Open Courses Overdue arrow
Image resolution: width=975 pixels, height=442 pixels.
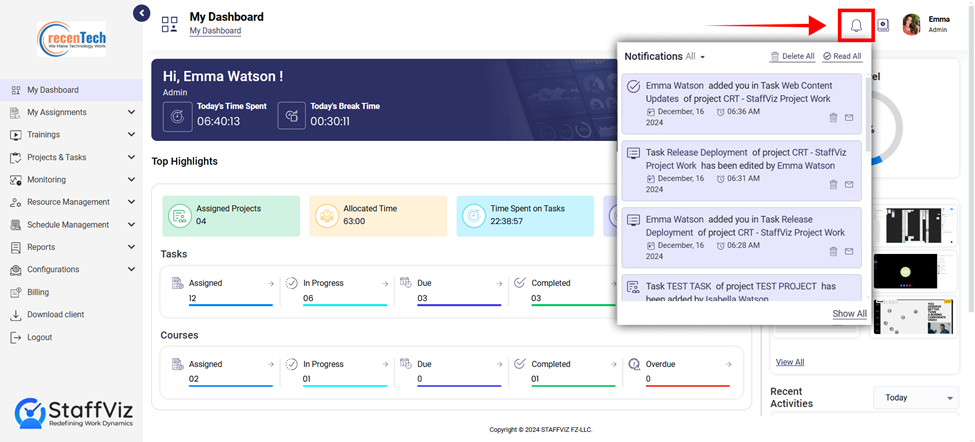[728, 364]
